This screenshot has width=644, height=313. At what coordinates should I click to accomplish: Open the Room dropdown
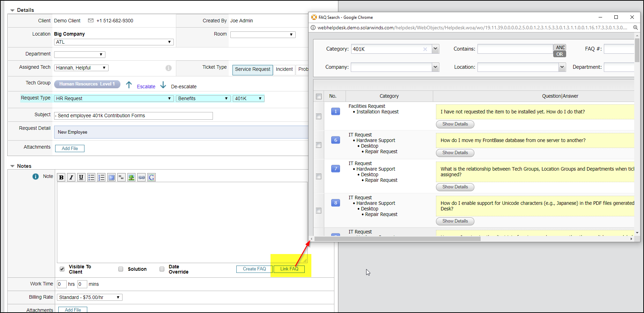pyautogui.click(x=263, y=35)
